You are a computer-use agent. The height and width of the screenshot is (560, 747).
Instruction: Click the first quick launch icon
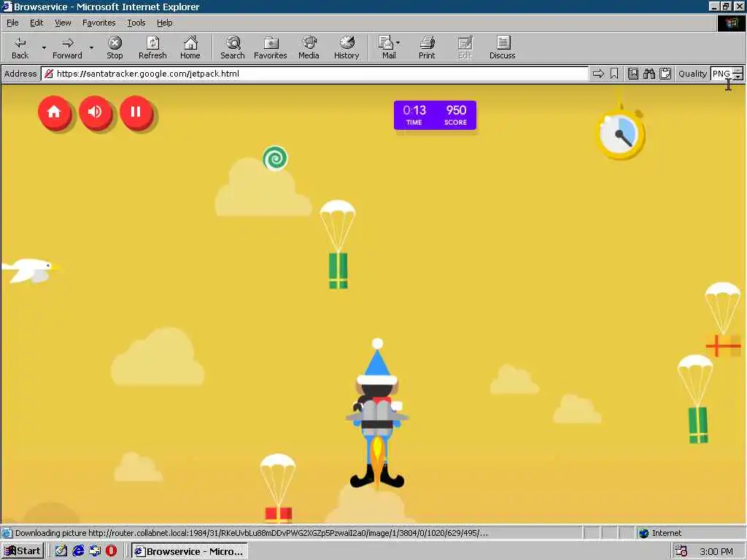(x=61, y=551)
